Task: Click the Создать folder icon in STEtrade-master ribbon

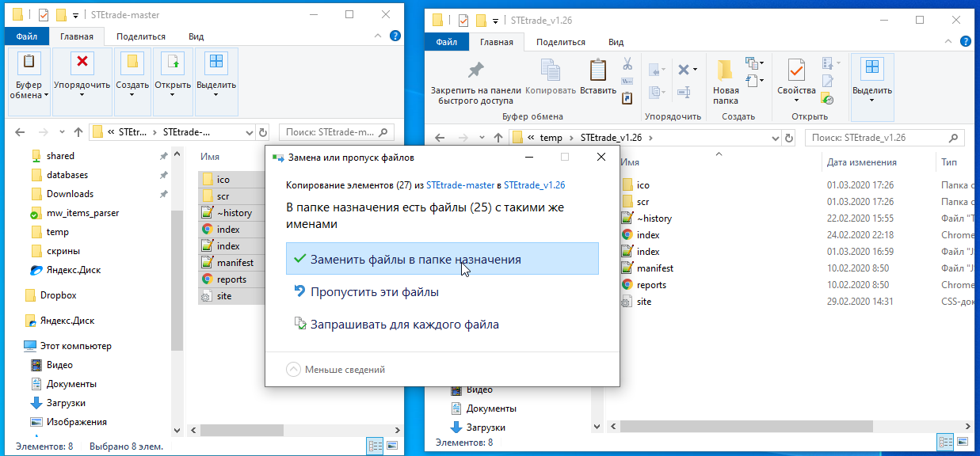Action: 132,63
